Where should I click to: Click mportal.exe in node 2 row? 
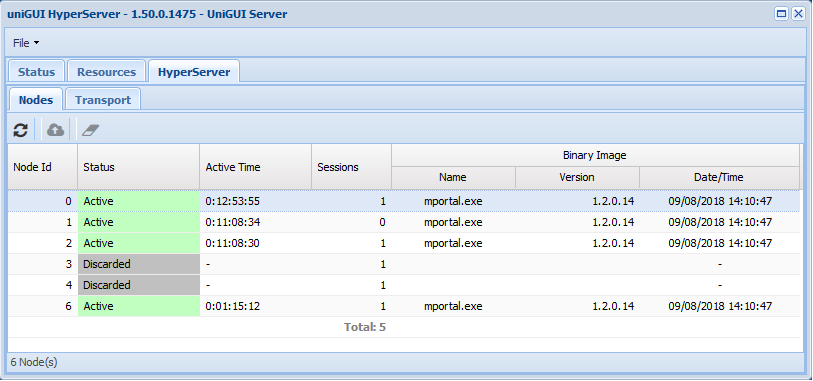453,243
